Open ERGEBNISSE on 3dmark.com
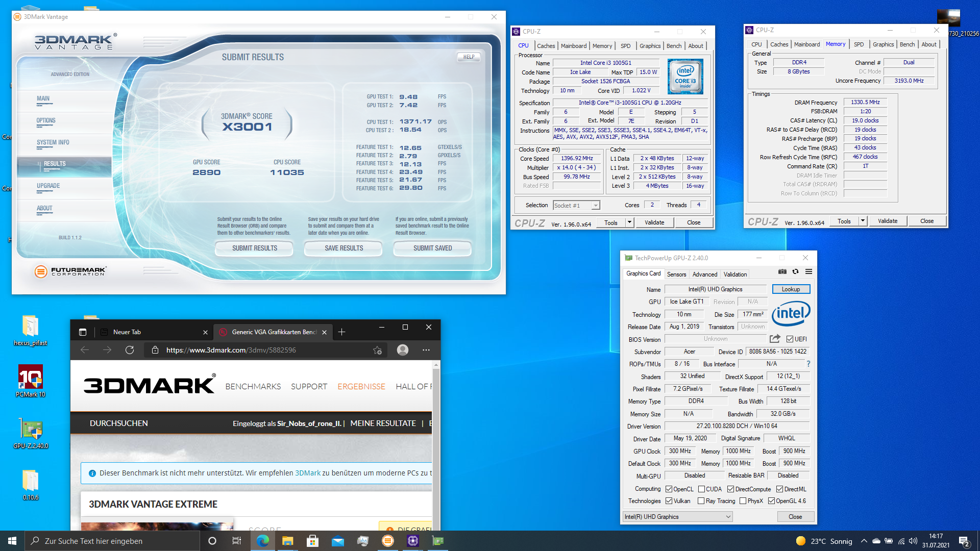This screenshot has height=551, width=980. pos(361,387)
